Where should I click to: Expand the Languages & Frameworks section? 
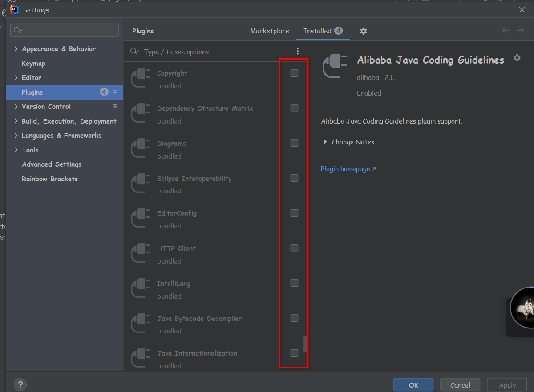point(16,136)
